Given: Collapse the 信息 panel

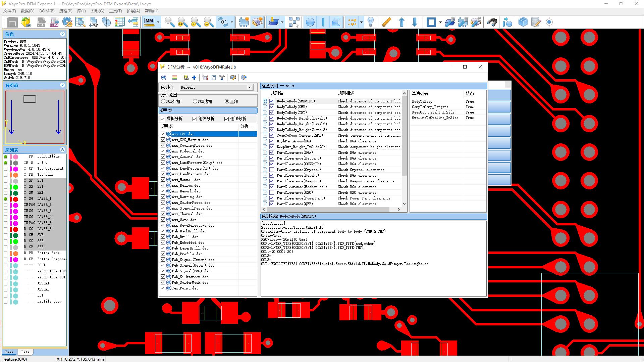Looking at the screenshot, I should click(62, 34).
